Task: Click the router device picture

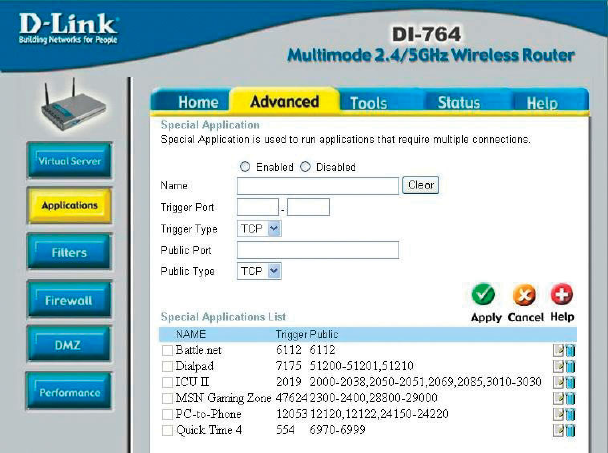Action: pos(73,105)
